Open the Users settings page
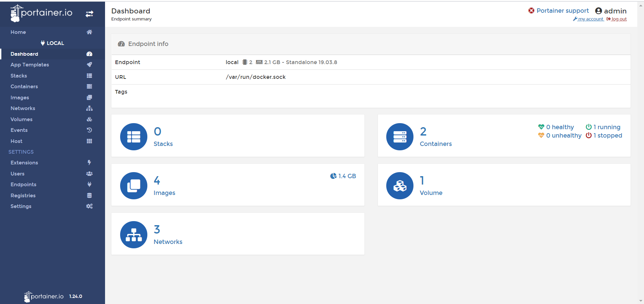This screenshot has height=304, width=644. (17, 174)
